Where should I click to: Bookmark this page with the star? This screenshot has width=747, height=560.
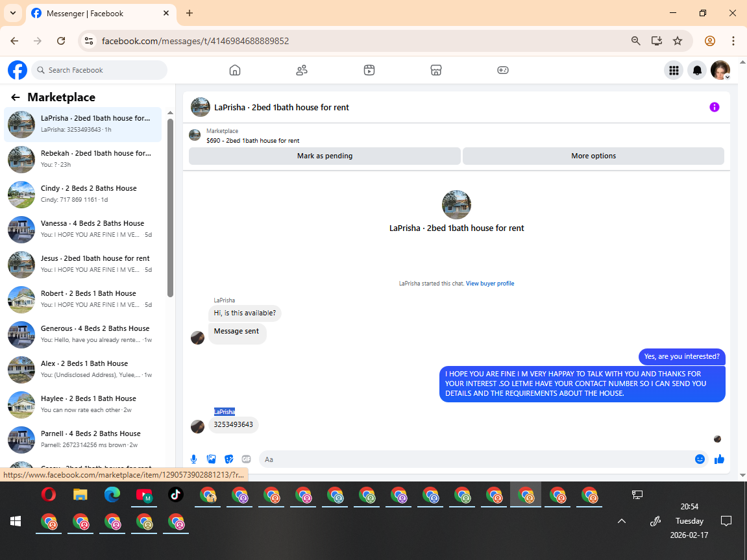678,41
